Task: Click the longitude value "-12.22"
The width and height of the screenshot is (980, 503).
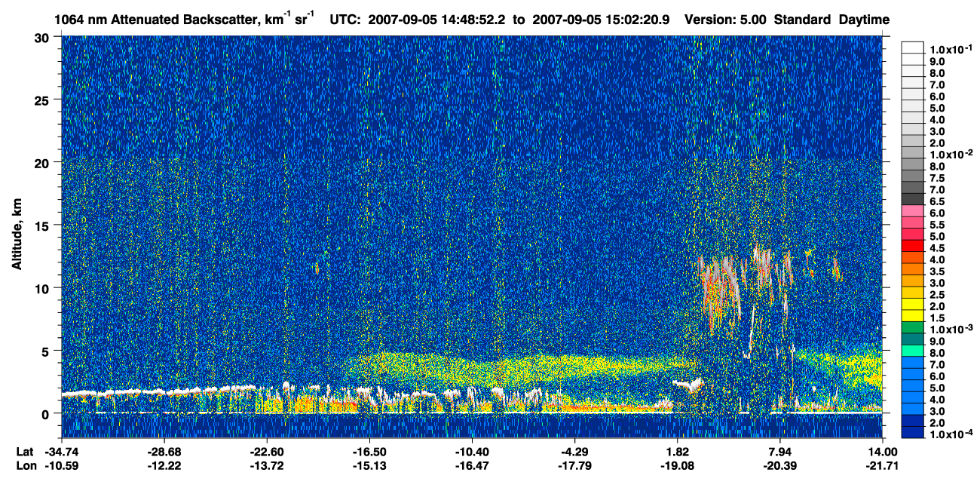Action: 163,465
